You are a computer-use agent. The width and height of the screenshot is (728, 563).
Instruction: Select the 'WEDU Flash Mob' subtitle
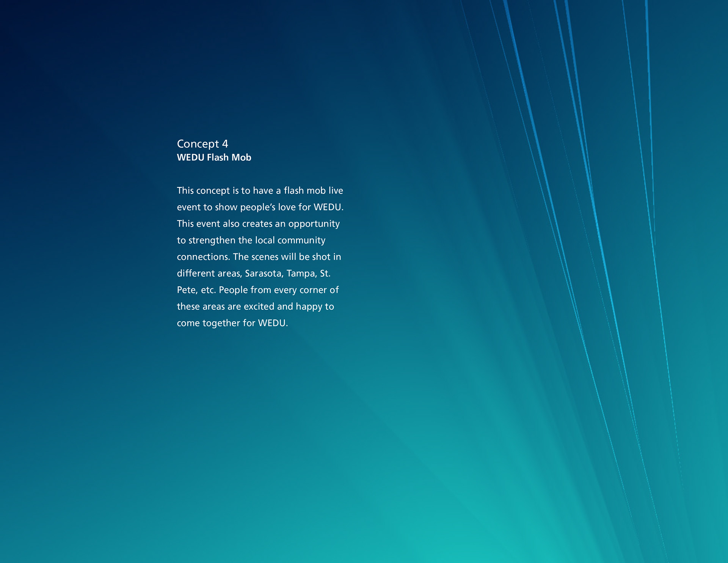214,157
